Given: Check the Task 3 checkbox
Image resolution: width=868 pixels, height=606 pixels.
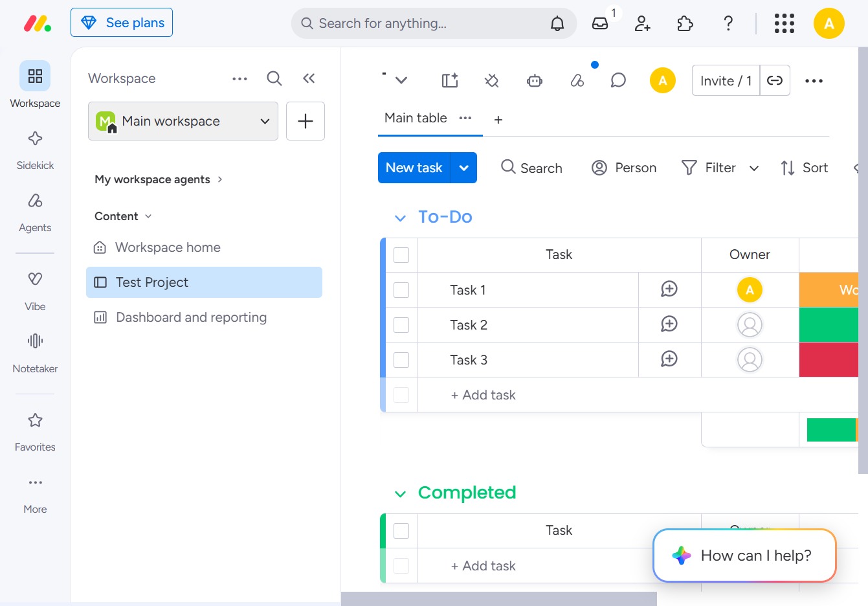Looking at the screenshot, I should tap(401, 360).
